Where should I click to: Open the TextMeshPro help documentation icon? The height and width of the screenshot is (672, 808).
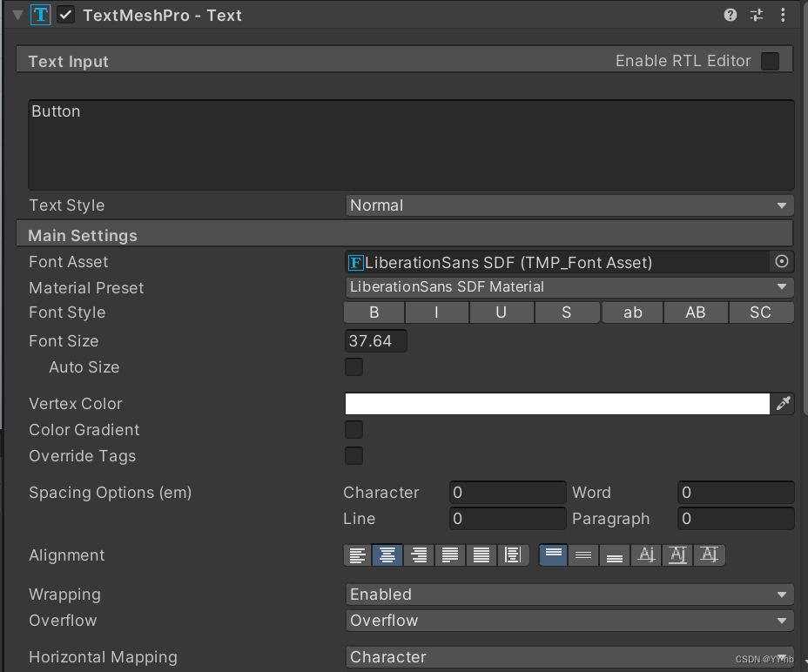tap(730, 14)
